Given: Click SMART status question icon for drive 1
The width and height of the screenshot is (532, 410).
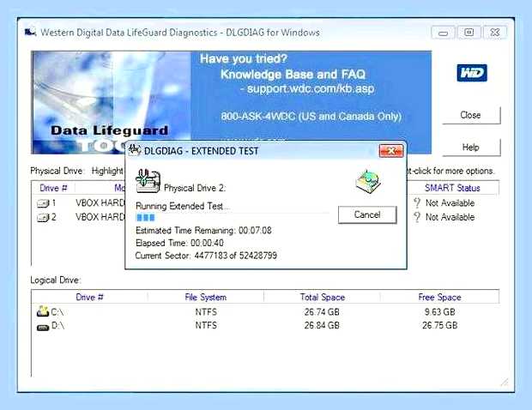Looking at the screenshot, I should click(417, 202).
